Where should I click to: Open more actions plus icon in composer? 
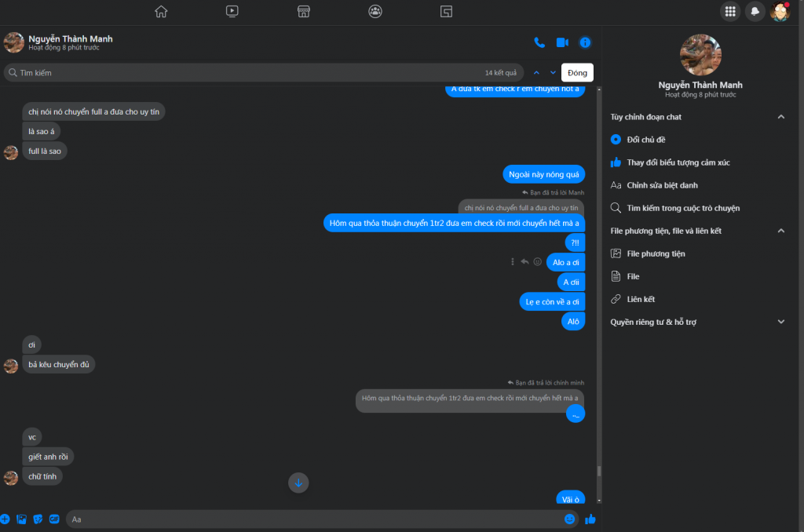coord(5,519)
